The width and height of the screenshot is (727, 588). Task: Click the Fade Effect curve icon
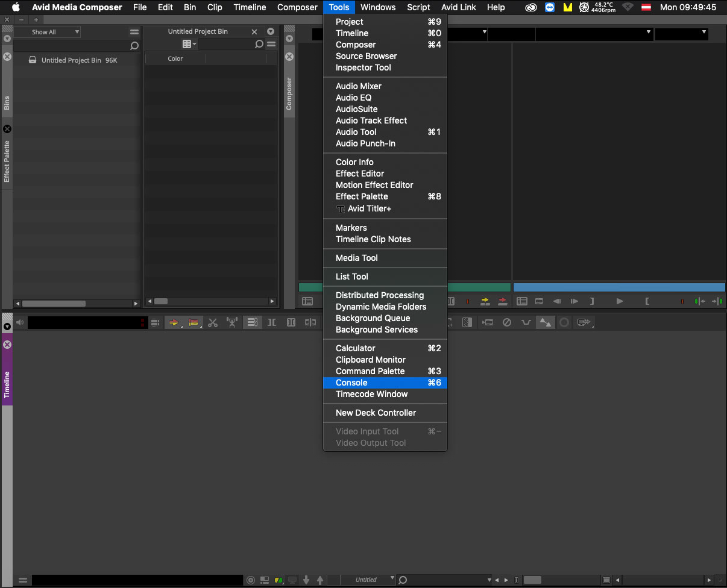coord(526,323)
